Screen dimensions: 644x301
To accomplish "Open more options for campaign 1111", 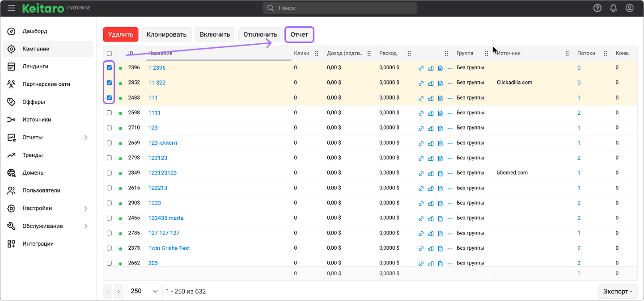I will tap(450, 113).
